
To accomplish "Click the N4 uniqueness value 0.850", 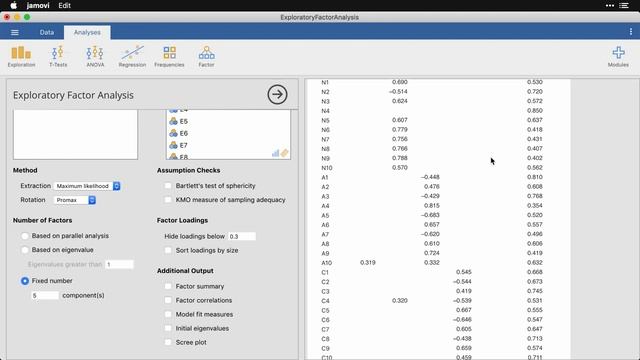I will click(x=535, y=111).
